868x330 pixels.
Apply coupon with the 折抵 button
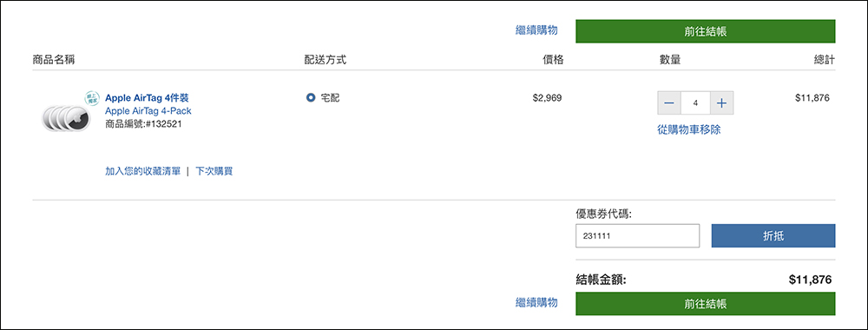(773, 236)
